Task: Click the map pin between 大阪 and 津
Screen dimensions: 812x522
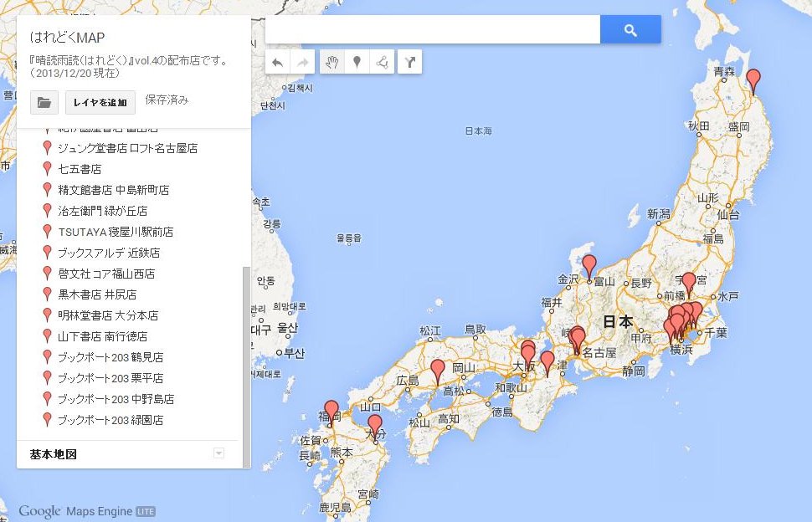Action: pos(547,363)
